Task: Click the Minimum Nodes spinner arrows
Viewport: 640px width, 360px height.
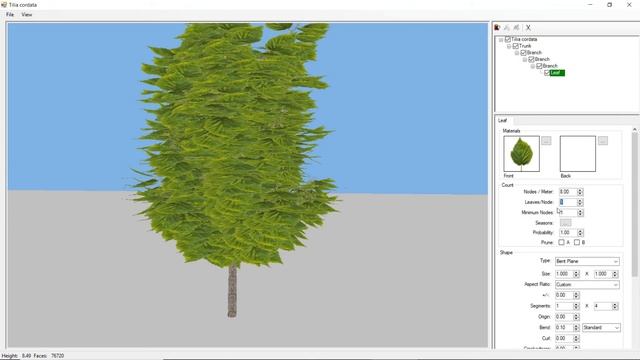Action: [580, 213]
